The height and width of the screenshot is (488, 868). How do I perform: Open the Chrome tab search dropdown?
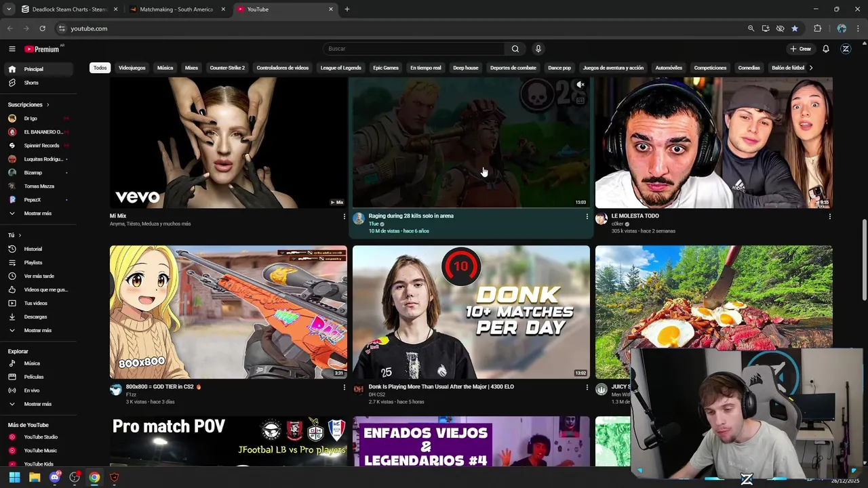point(9,9)
